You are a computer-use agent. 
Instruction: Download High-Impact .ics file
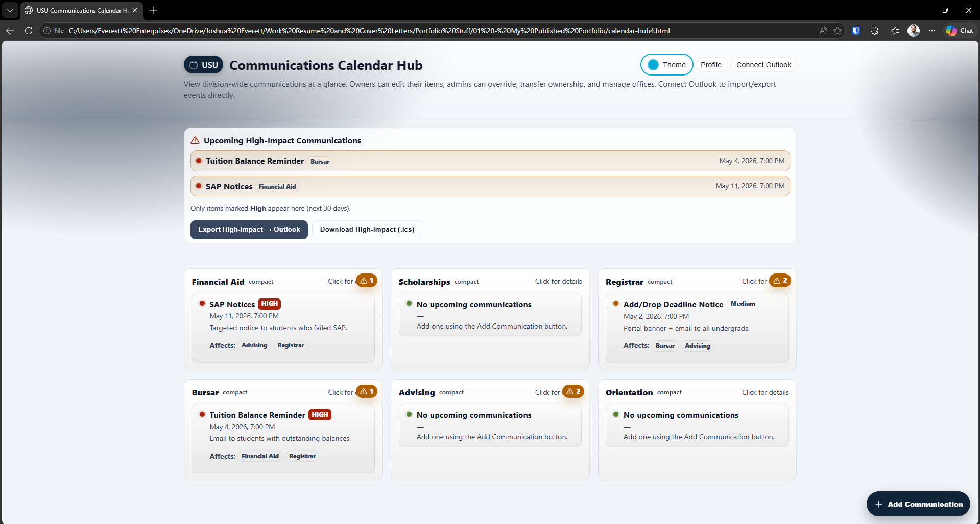[367, 230]
